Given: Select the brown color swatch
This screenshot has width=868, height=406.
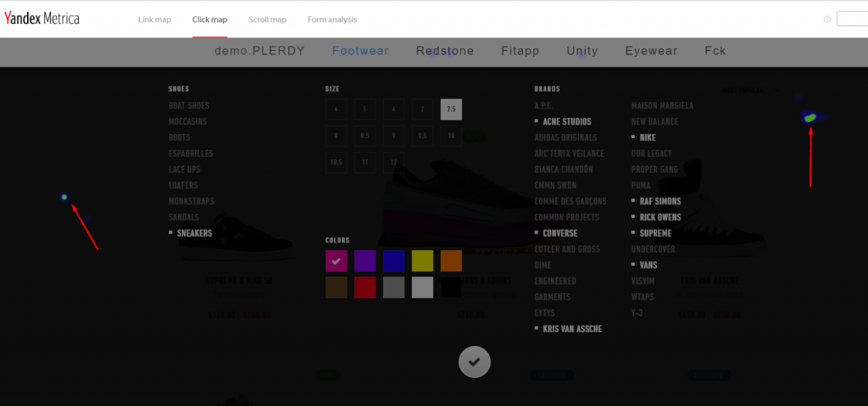Looking at the screenshot, I should click(336, 287).
